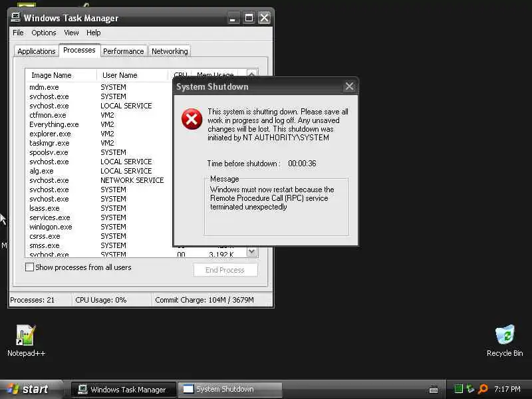Sort by the Image Name column header

tap(61, 75)
